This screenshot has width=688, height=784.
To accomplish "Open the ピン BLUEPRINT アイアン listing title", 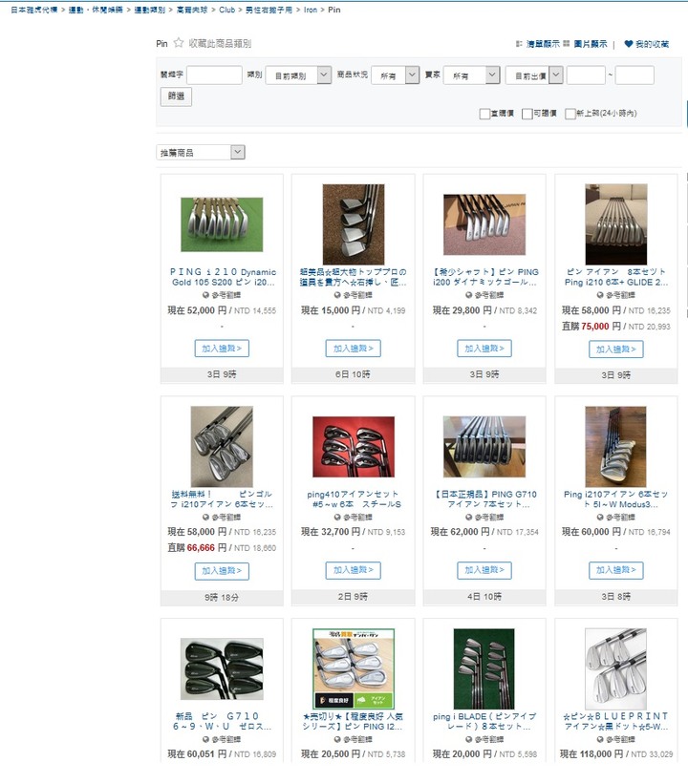I will (x=616, y=721).
